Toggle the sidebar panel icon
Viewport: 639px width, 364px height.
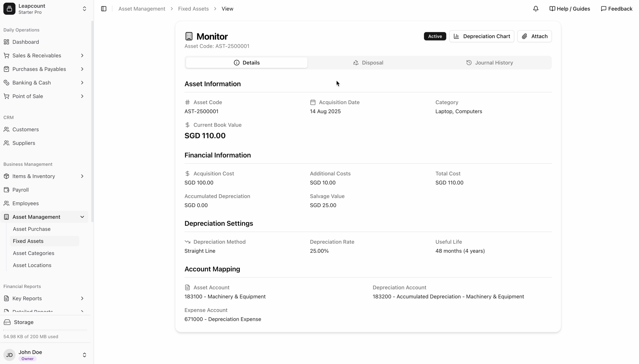tap(104, 9)
